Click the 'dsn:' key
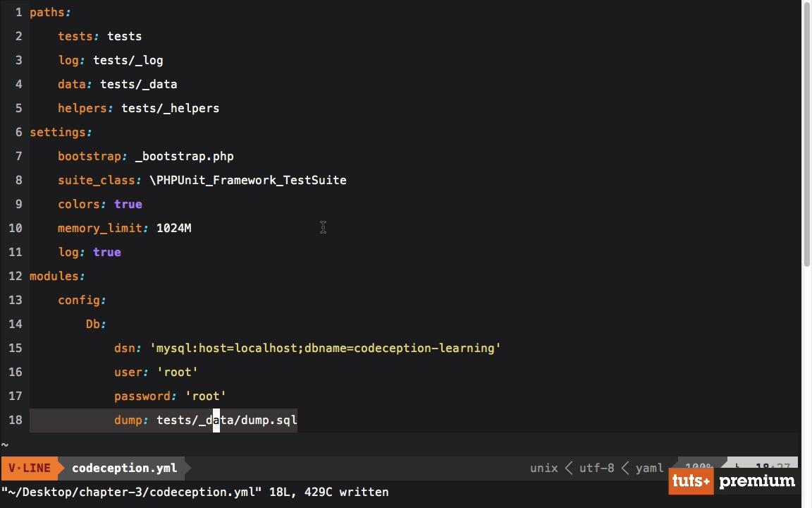Image resolution: width=812 pixels, height=508 pixels. point(128,348)
